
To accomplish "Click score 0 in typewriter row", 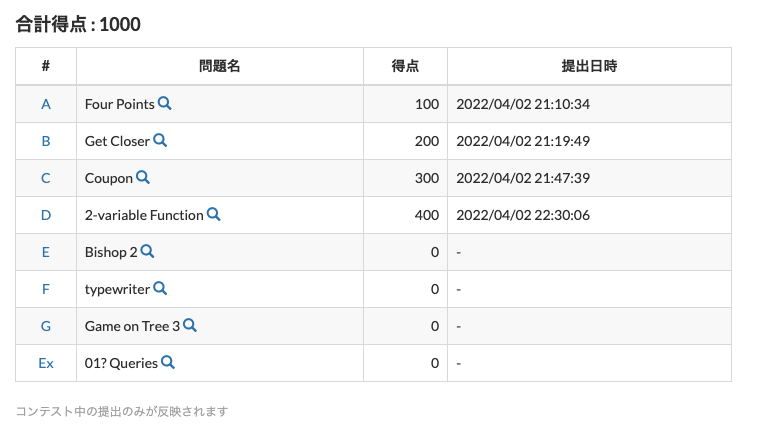I will pos(435,289).
